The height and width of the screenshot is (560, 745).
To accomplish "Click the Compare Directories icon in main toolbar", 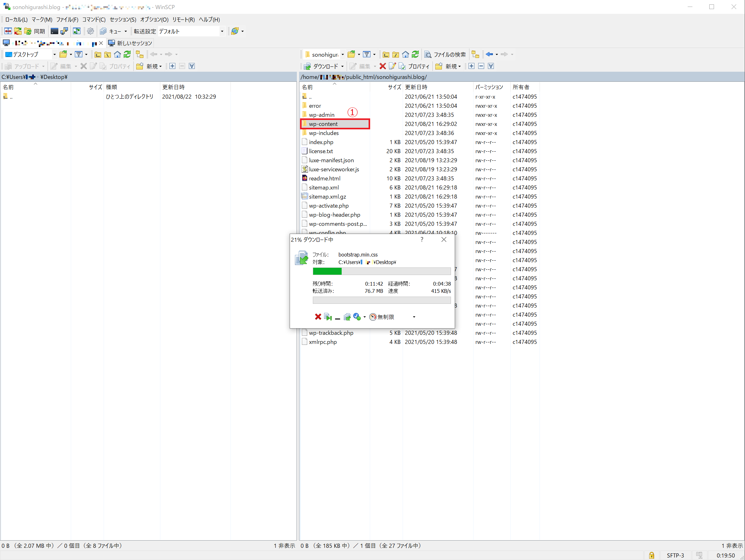I will coord(8,31).
